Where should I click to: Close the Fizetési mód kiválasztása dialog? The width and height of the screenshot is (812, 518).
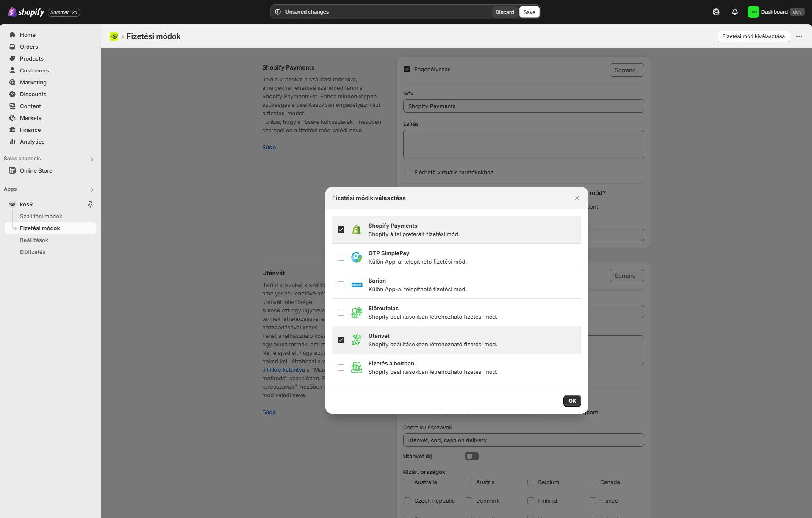click(576, 198)
